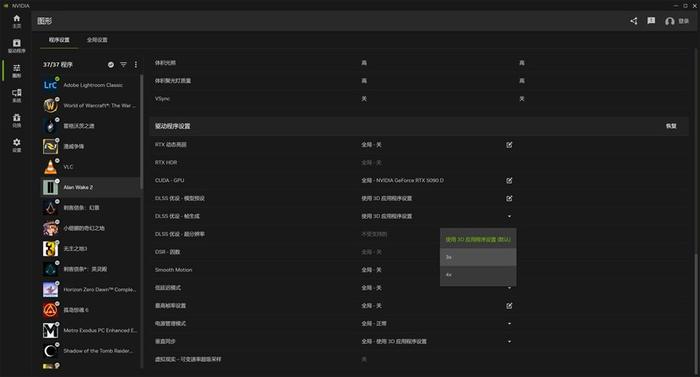
Task: Click the 恢复 restore button
Action: coord(671,126)
